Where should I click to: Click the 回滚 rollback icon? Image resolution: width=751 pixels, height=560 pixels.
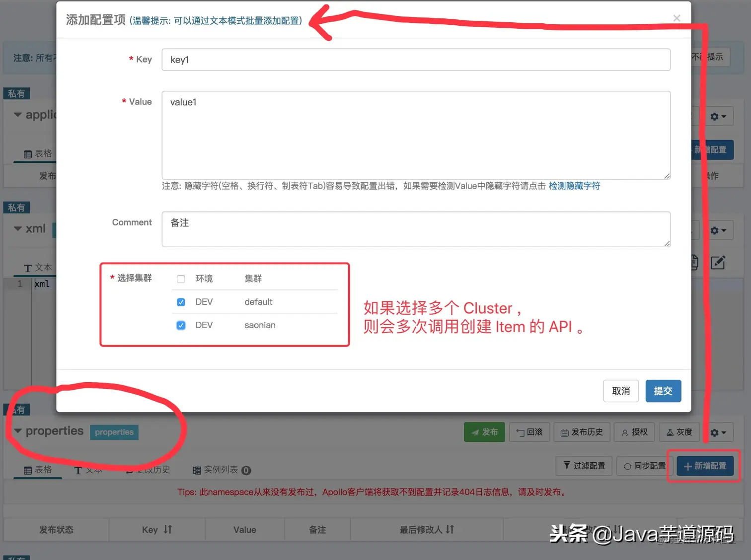pyautogui.click(x=529, y=432)
